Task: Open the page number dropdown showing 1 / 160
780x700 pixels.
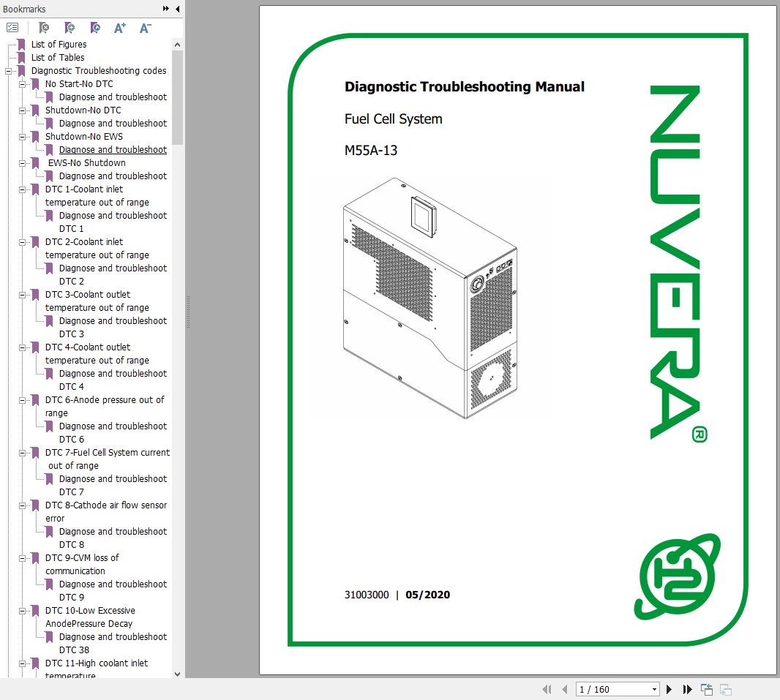Action: point(654,690)
